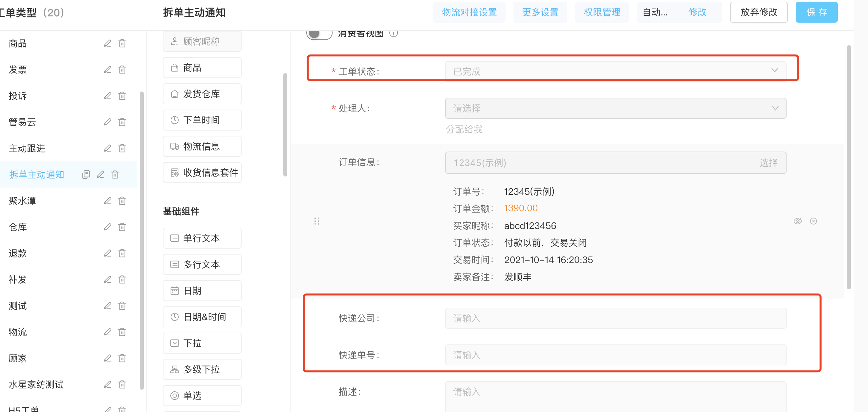Click the 保存 button
This screenshot has height=412, width=868.
tap(816, 12)
